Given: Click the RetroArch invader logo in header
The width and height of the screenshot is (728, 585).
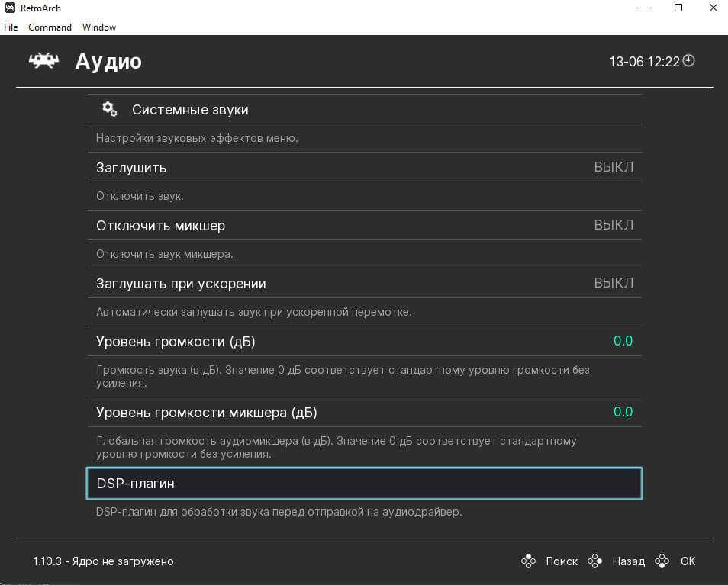Looking at the screenshot, I should [43, 61].
